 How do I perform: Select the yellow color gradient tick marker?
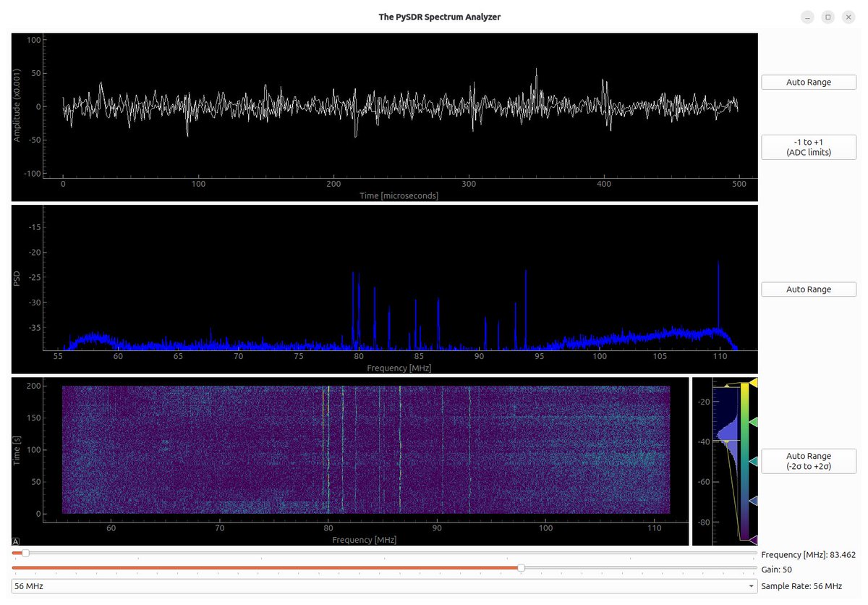click(753, 381)
